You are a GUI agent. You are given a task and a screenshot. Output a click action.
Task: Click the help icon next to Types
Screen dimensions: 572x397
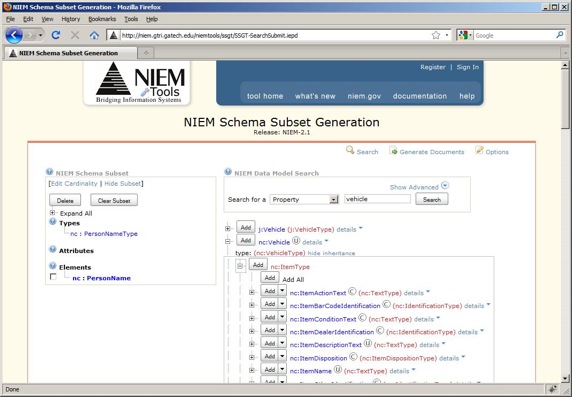click(x=53, y=221)
